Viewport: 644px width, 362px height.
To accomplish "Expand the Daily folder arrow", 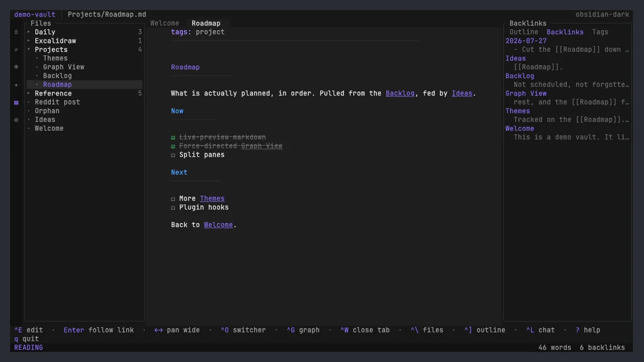I will click(x=29, y=32).
